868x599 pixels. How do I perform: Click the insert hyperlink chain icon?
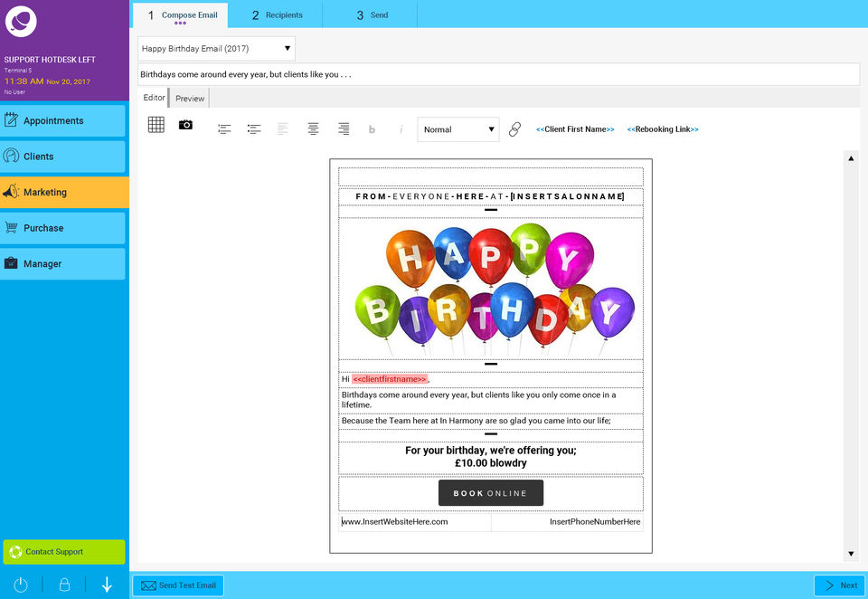pyautogui.click(x=514, y=129)
